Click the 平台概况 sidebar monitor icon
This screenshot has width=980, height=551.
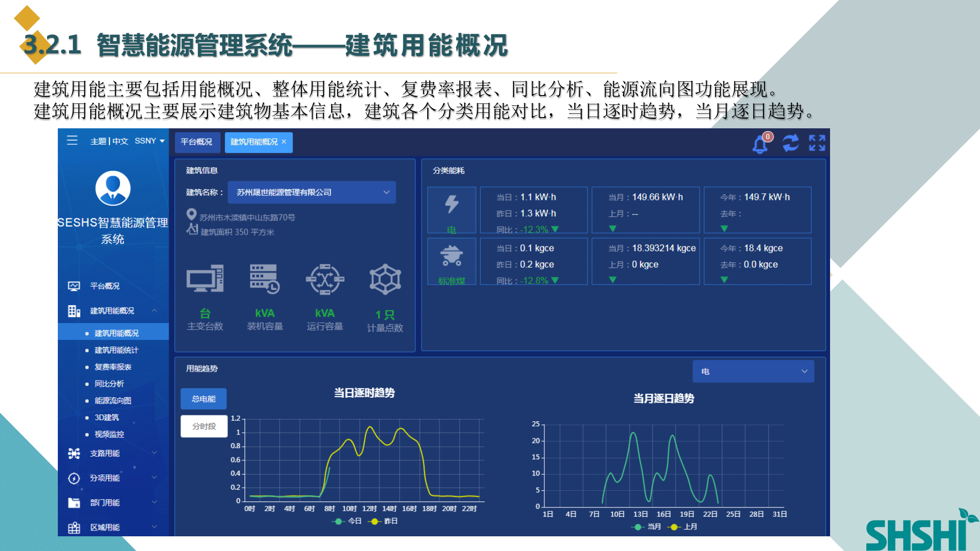click(74, 286)
